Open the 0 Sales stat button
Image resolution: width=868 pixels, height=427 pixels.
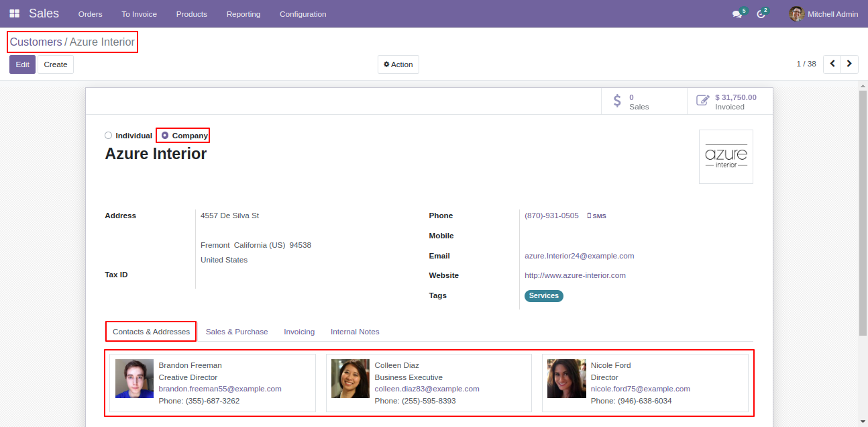click(x=645, y=102)
